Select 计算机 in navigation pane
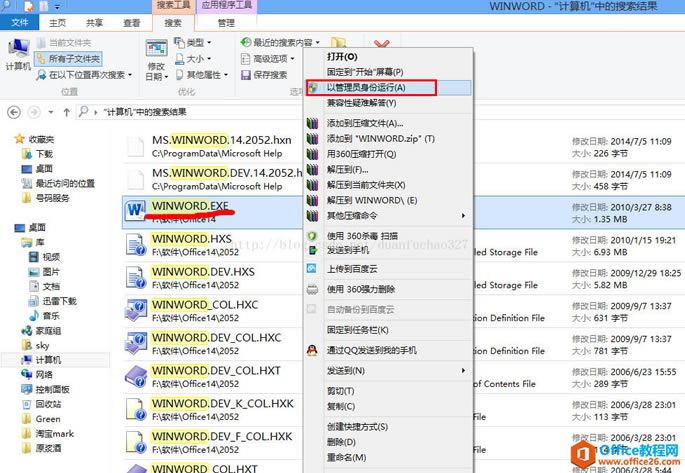The image size is (685, 473). (x=42, y=360)
